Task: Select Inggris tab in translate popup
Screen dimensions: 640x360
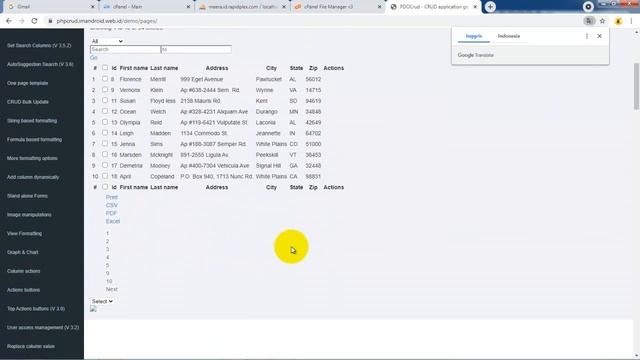Action: (x=474, y=36)
